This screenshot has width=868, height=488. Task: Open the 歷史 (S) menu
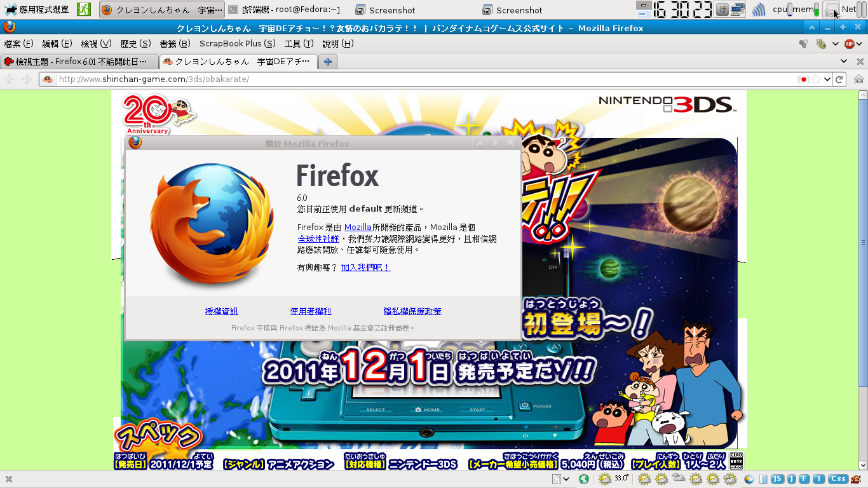click(135, 44)
